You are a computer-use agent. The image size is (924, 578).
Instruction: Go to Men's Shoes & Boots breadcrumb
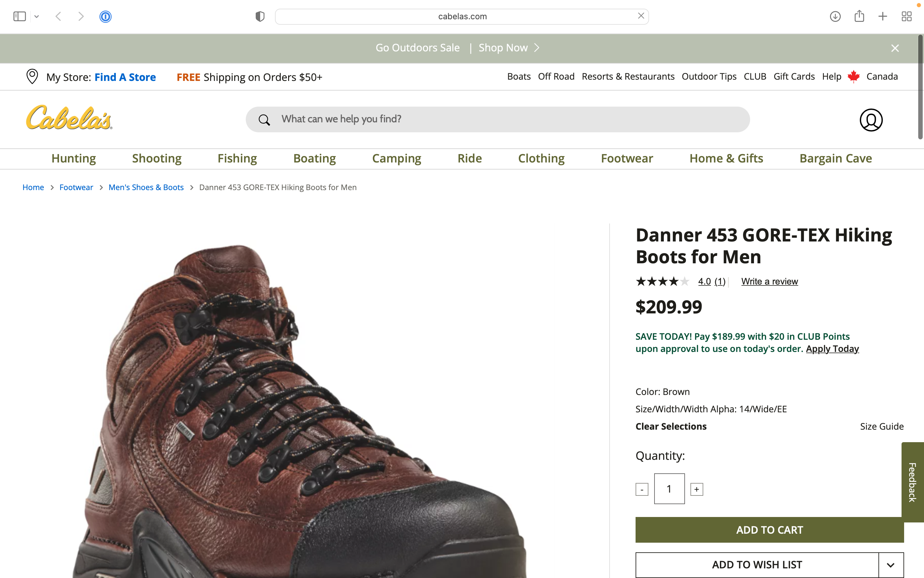pyautogui.click(x=146, y=187)
